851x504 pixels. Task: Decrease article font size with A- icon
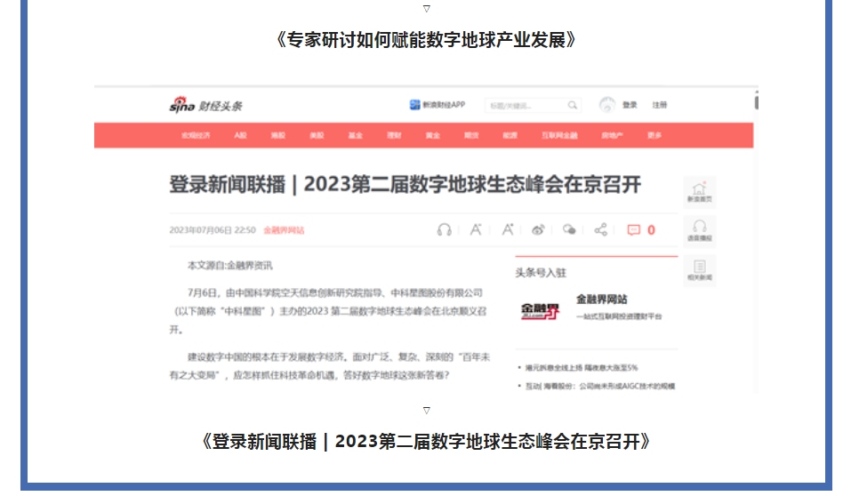(x=476, y=229)
